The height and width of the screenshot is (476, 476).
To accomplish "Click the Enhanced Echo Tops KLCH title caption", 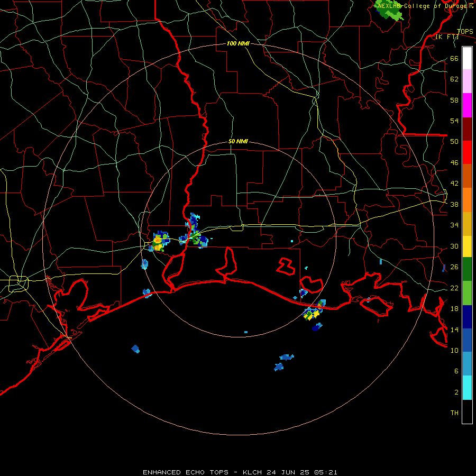I will coord(240,472).
